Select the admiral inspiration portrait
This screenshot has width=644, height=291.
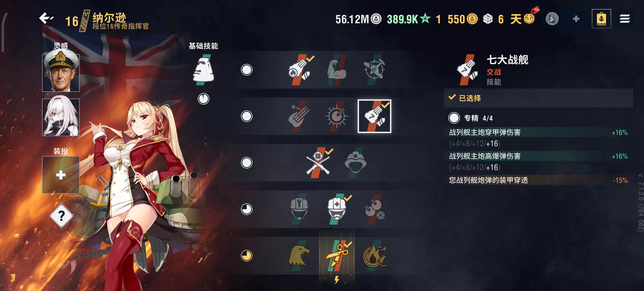[61, 73]
